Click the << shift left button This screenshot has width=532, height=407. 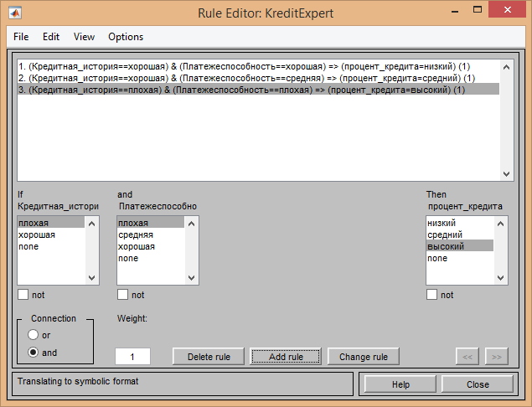coord(467,357)
